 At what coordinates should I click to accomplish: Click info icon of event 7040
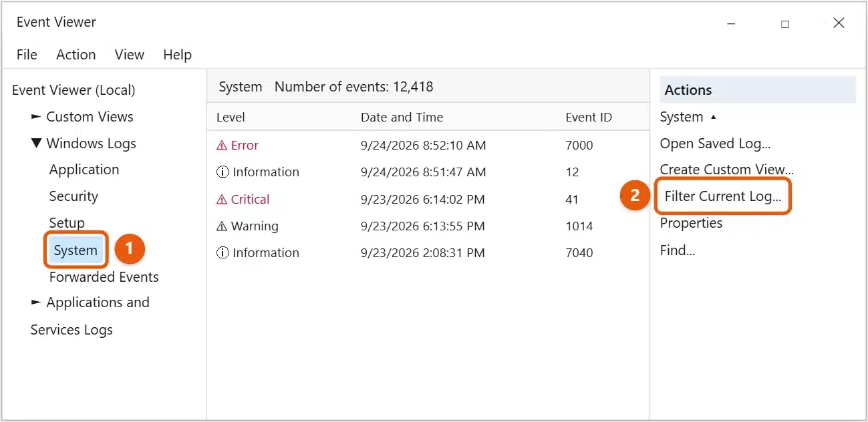pos(223,253)
